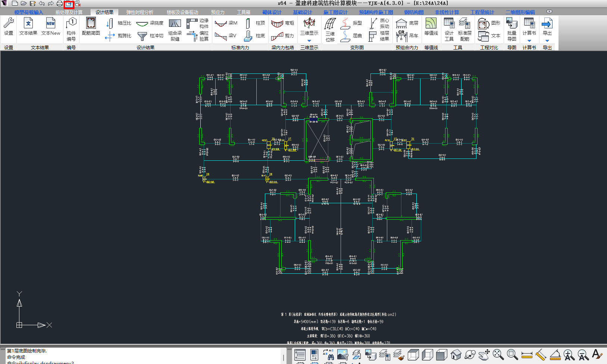Viewport: 607px width, 364px height.
Task: Click the zoom extents magnifier icon
Action: [x=498, y=354]
